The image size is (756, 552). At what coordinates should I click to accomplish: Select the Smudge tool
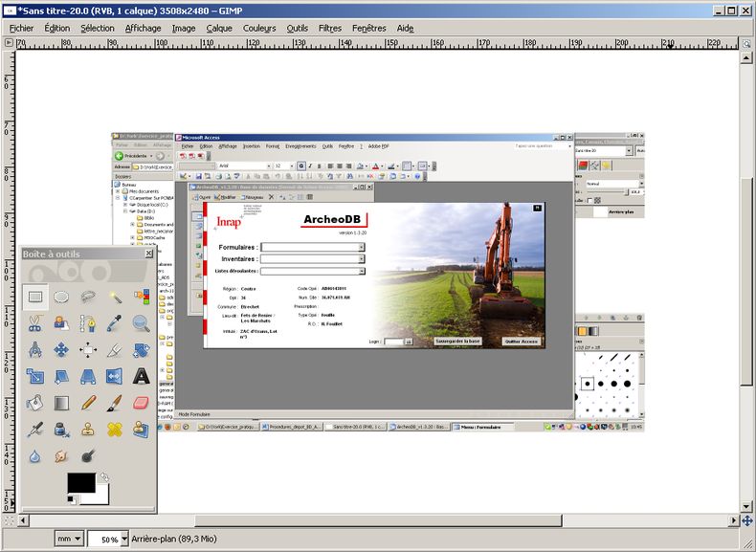pyautogui.click(x=61, y=456)
